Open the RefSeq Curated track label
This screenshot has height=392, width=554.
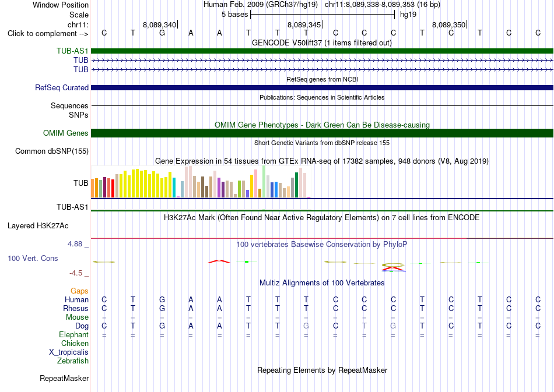(x=61, y=87)
